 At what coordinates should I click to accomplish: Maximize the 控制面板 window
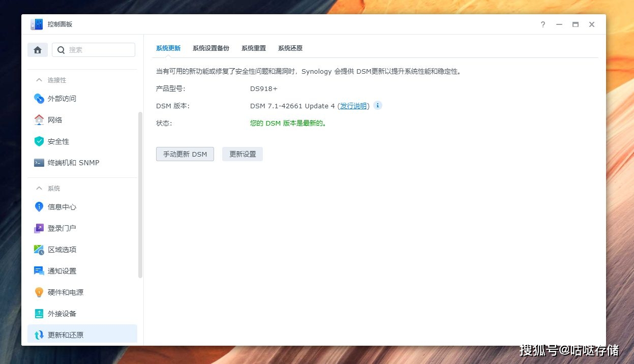[x=576, y=24]
